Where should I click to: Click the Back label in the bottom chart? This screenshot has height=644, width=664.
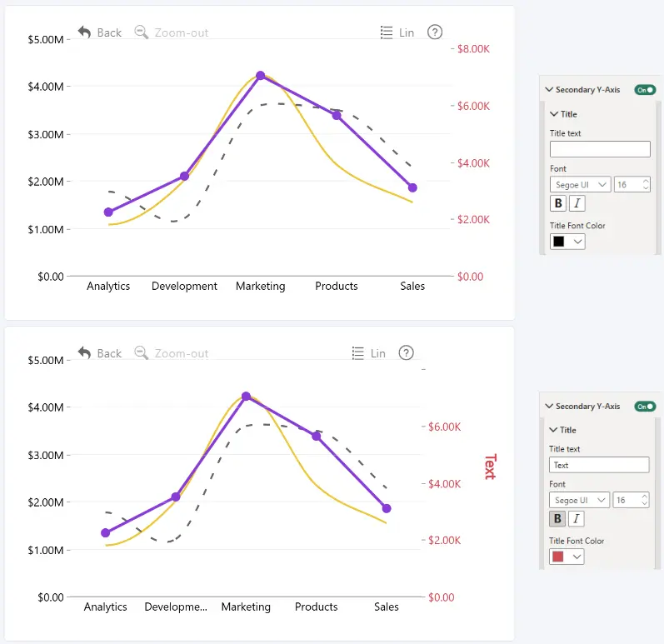tap(109, 353)
